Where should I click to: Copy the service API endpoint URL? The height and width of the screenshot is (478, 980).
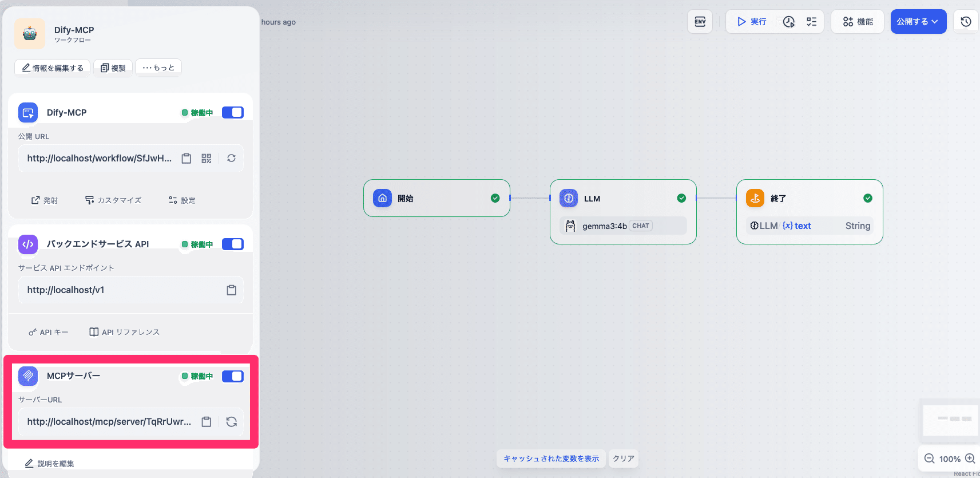pos(231,290)
